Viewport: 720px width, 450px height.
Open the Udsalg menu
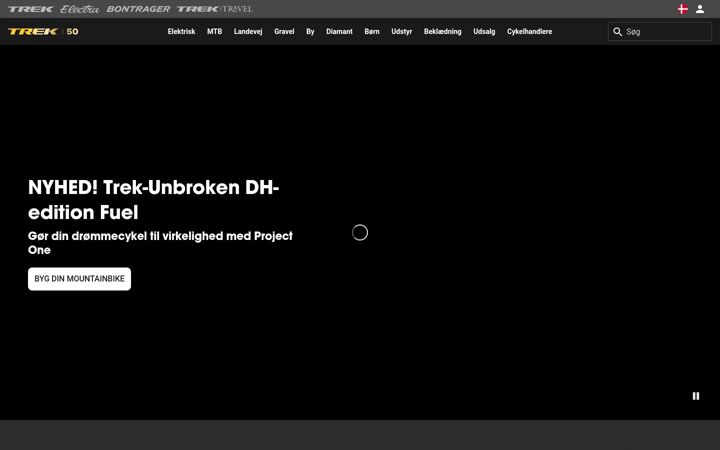[484, 32]
